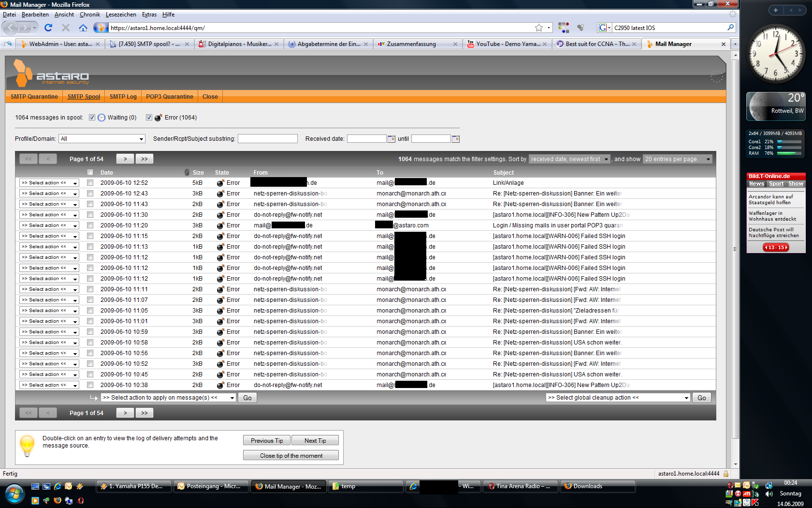Go to last page with top >> button
The width and height of the screenshot is (812, 508).
[x=145, y=159]
